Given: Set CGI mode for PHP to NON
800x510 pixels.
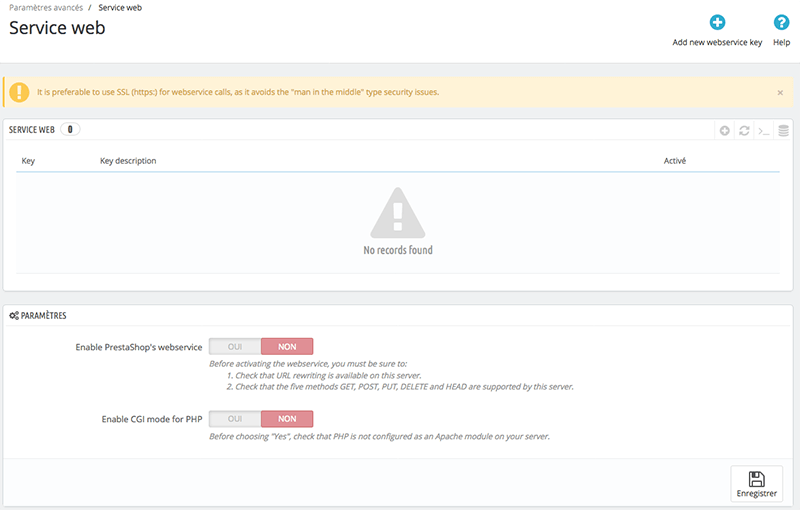Looking at the screenshot, I should point(287,419).
